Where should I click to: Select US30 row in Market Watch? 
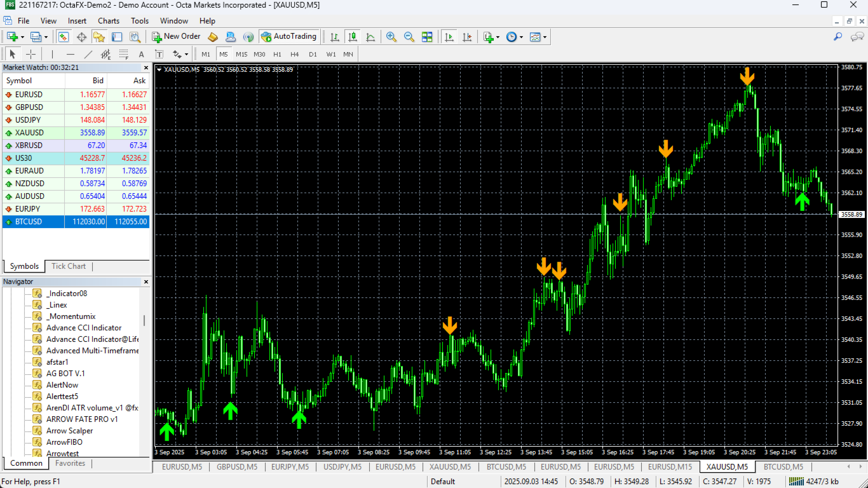tap(76, 158)
